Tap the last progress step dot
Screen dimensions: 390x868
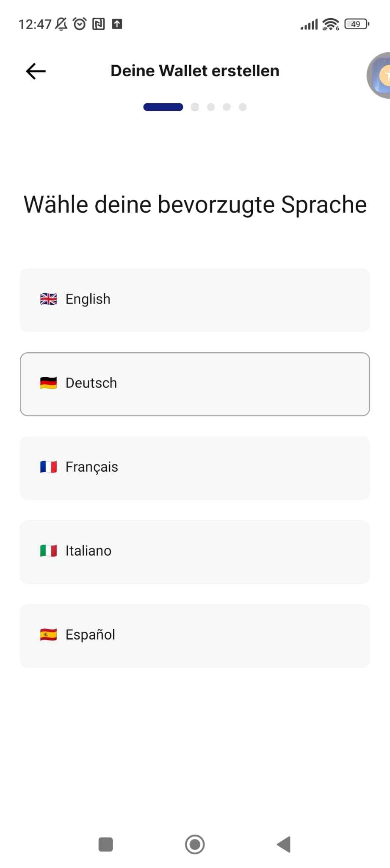point(243,107)
